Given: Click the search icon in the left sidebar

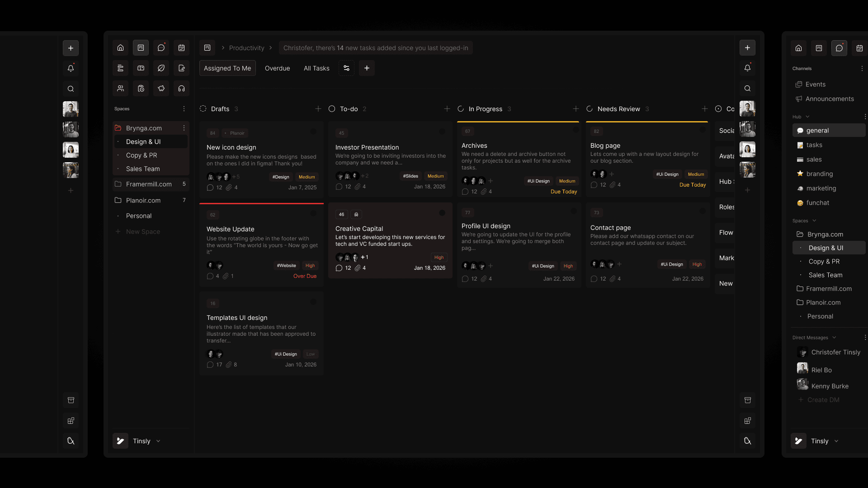Looking at the screenshot, I should coord(71,89).
